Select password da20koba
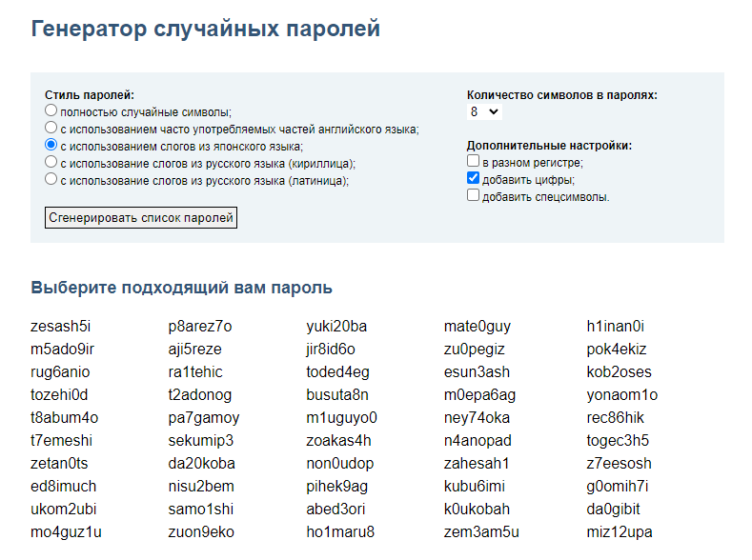Screen dimensions: 752x560 [x=202, y=464]
